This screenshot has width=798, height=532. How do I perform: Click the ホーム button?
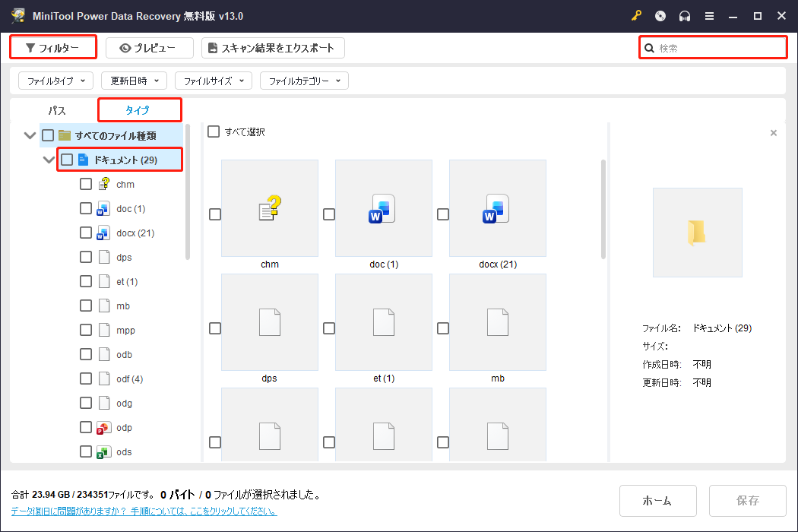click(x=657, y=501)
